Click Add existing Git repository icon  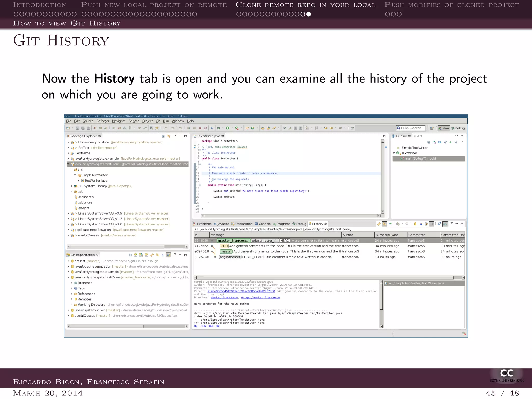(x=136, y=255)
